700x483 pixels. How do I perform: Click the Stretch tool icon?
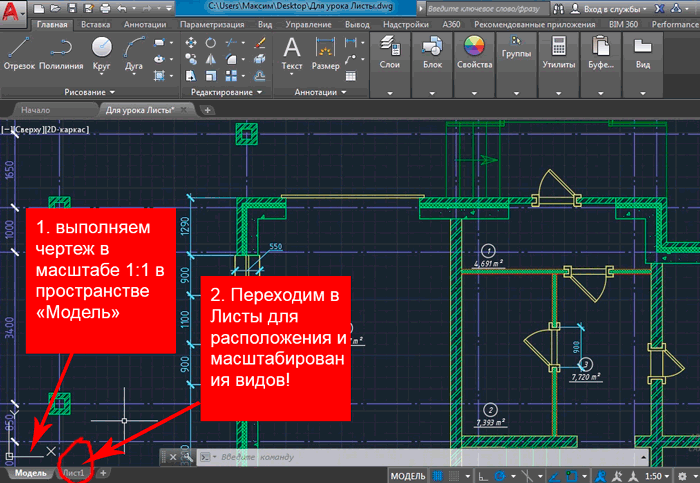point(191,76)
